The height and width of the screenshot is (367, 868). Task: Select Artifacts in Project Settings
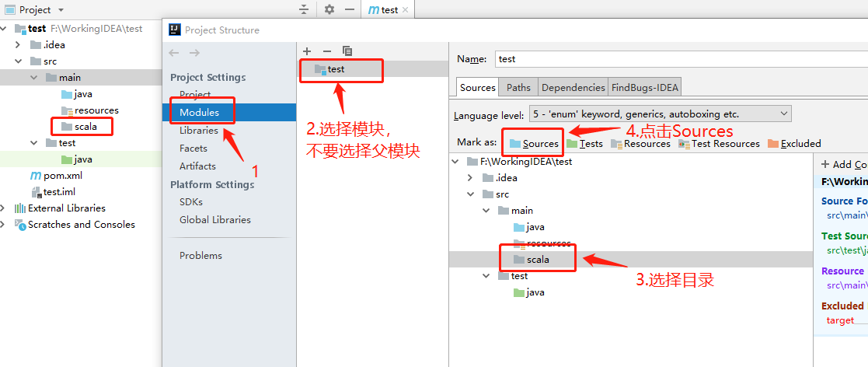197,166
